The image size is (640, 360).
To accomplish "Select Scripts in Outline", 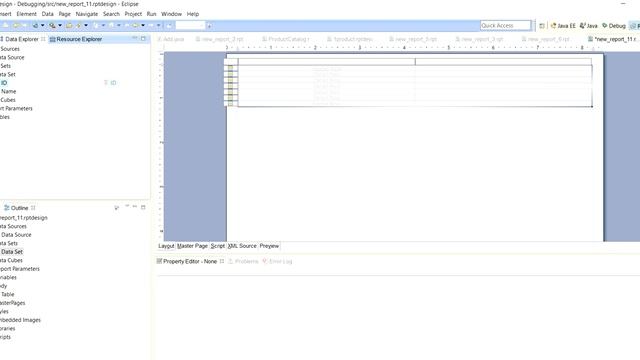I will [x=5, y=337].
